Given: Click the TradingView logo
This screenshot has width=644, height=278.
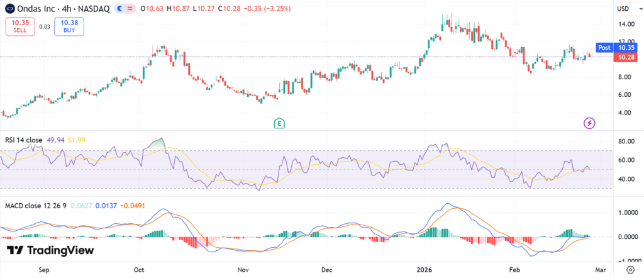Looking at the screenshot, I should point(50,250).
